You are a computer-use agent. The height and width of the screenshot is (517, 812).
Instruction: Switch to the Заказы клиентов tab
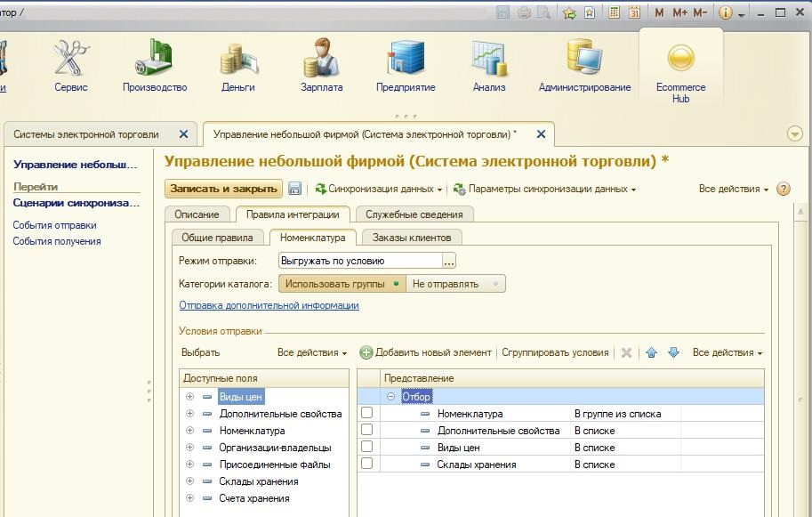[411, 237]
